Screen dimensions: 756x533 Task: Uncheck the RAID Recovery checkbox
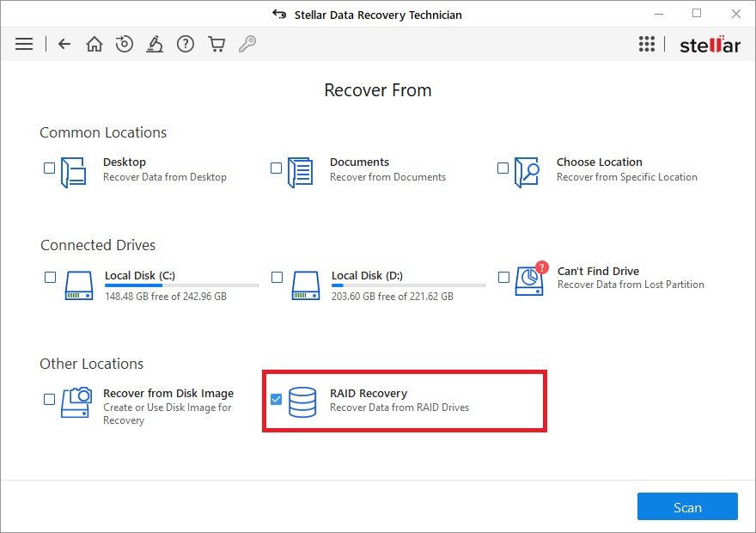(x=277, y=400)
